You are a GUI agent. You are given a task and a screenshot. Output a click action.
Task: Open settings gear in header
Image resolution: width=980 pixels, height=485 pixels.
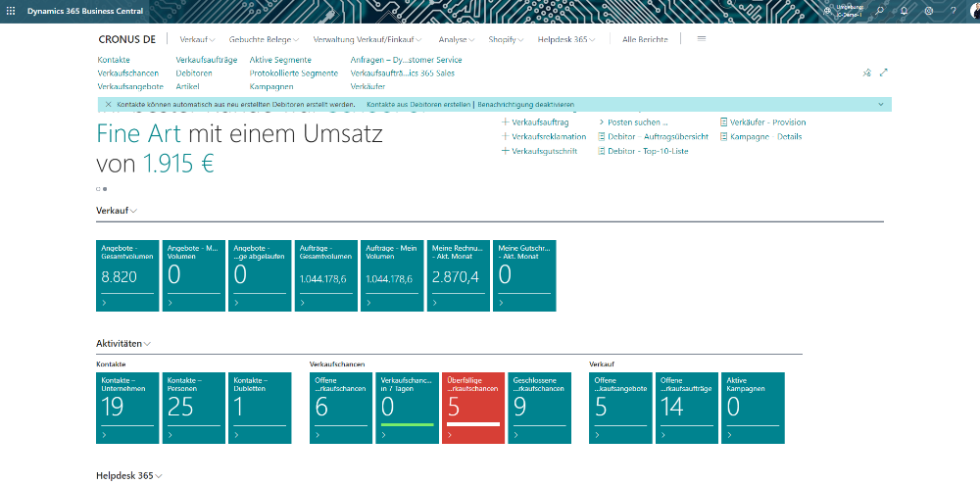(x=929, y=11)
